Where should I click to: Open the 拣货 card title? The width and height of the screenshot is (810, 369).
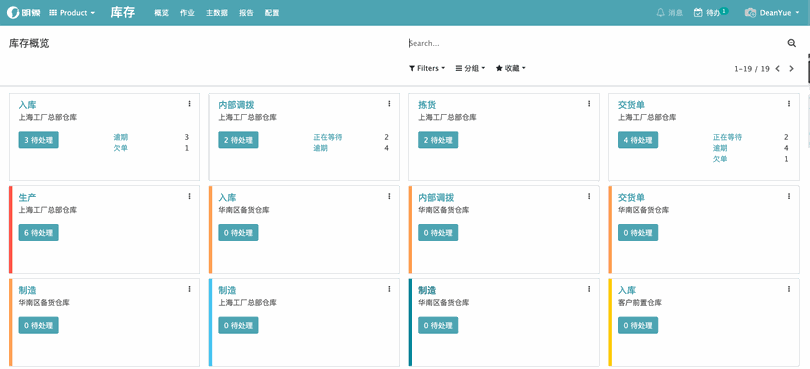point(427,105)
